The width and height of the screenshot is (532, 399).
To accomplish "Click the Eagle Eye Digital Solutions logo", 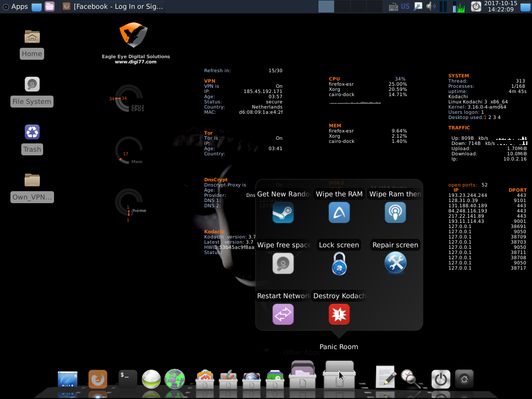I will 134,35.
